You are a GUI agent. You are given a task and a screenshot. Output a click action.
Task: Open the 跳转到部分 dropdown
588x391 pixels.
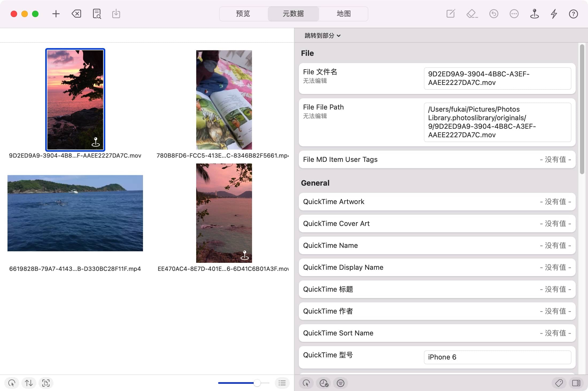pyautogui.click(x=323, y=36)
